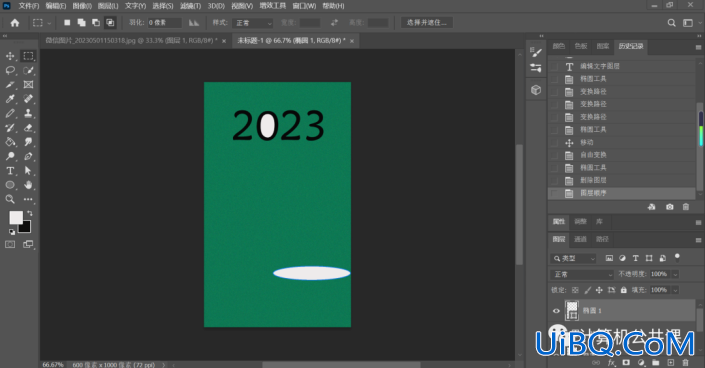This screenshot has height=368, width=705.
Task: Create a new layer group folder
Action: coord(656,363)
